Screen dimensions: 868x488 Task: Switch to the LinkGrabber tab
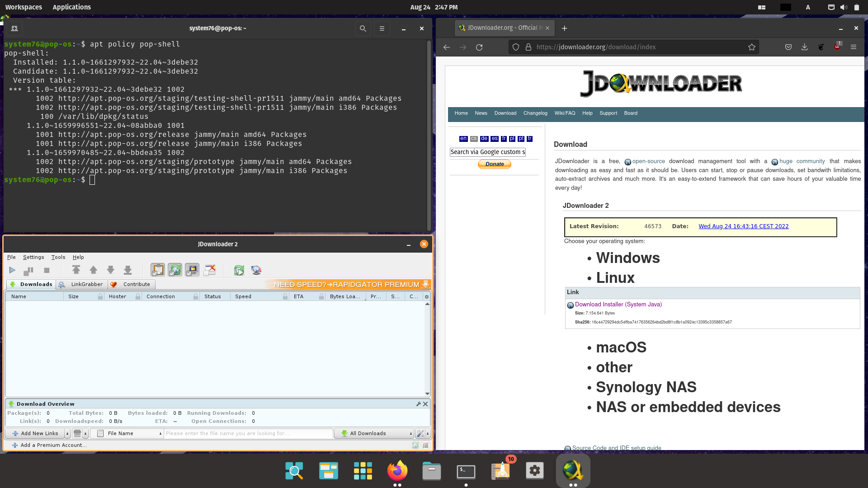[82, 284]
